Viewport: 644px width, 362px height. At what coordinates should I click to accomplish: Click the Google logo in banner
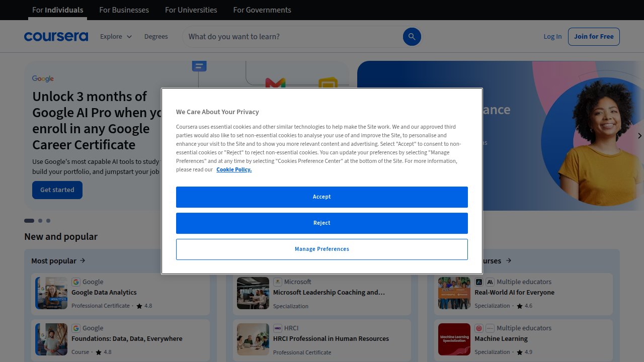tap(43, 79)
